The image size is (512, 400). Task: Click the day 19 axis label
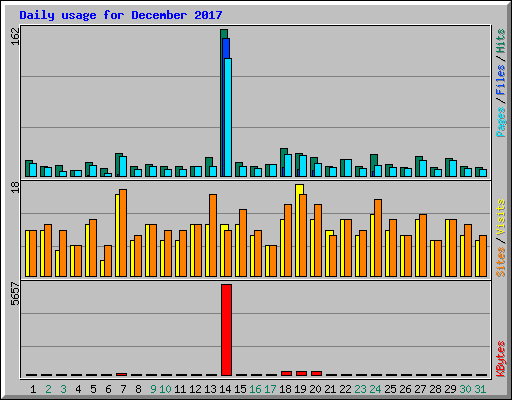pyautogui.click(x=300, y=389)
